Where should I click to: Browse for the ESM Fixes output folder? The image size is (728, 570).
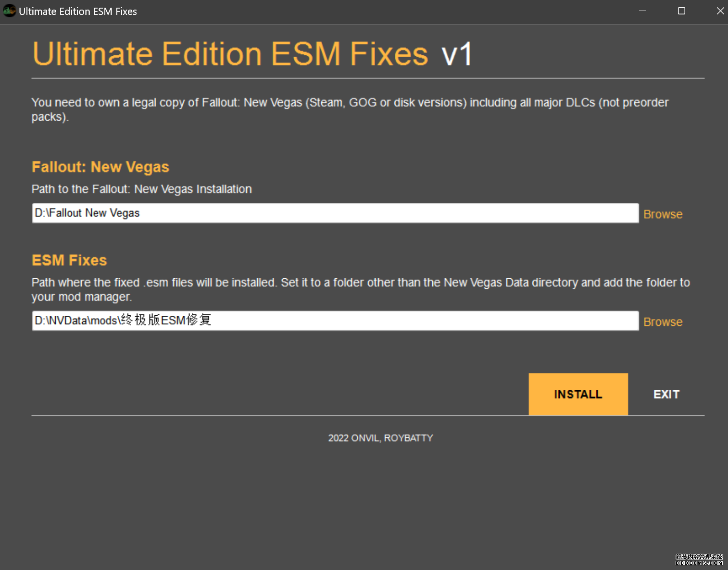(663, 322)
